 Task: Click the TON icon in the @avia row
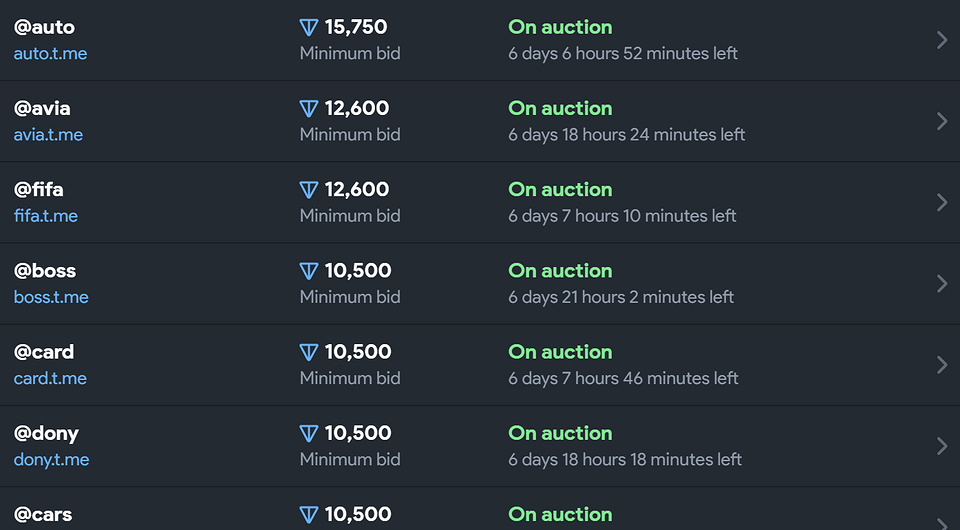[308, 109]
